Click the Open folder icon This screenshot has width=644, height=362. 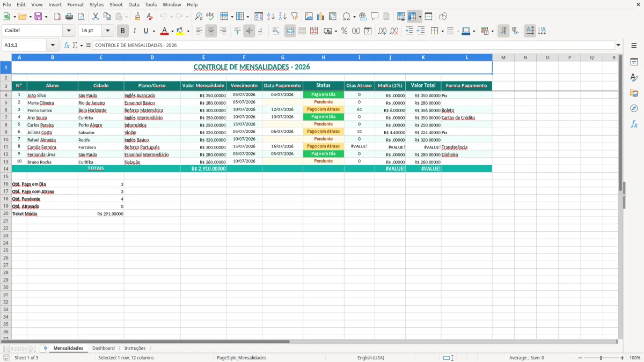[x=22, y=17]
